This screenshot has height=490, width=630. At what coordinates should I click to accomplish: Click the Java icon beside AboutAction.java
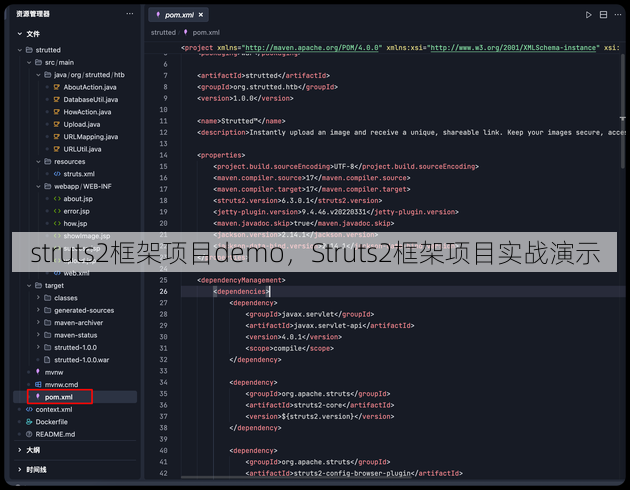point(57,87)
